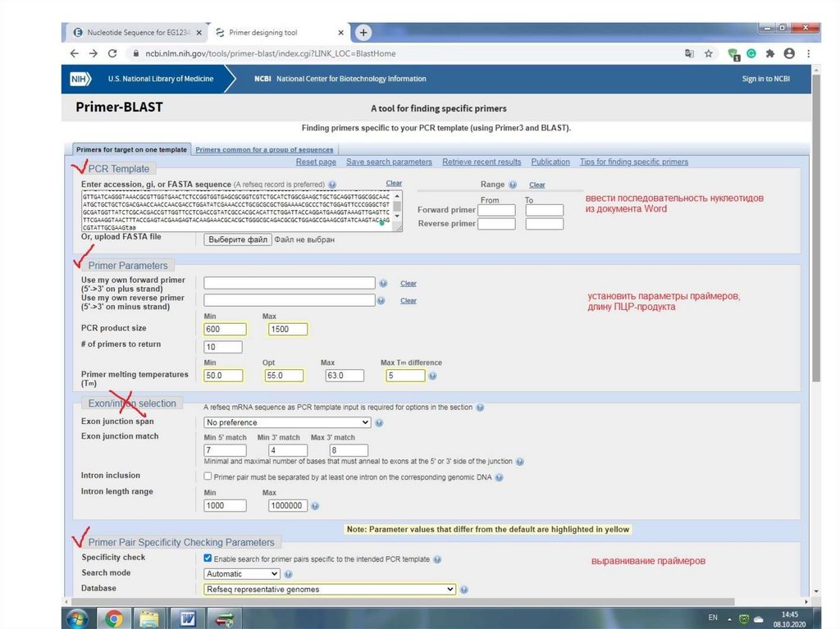Click Save search parameters link

pyautogui.click(x=389, y=162)
